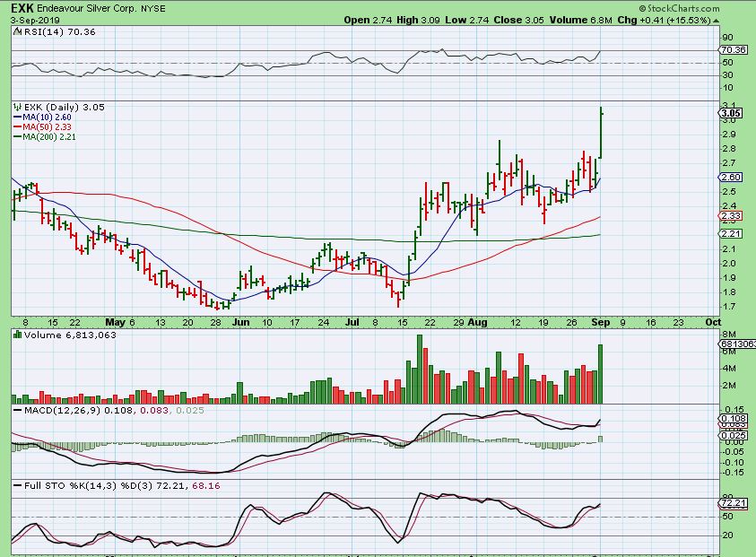Click the EXK (Daily) 3.05 legend label
The height and width of the screenshot is (557, 756).
pos(65,107)
